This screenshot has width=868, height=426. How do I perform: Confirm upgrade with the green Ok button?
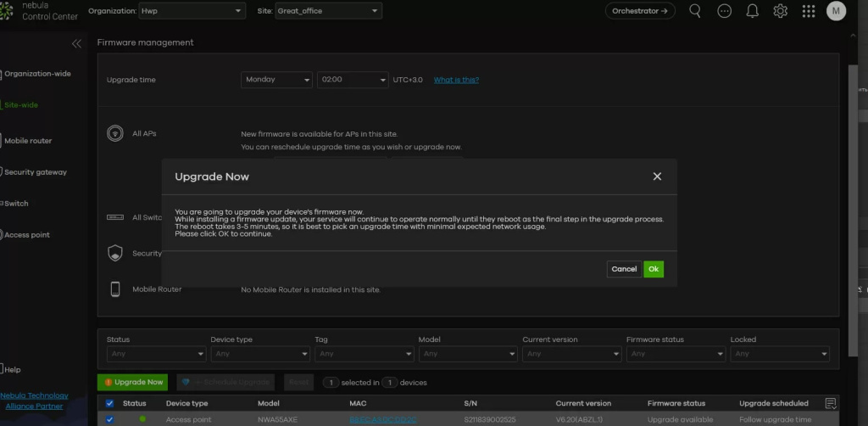[653, 269]
